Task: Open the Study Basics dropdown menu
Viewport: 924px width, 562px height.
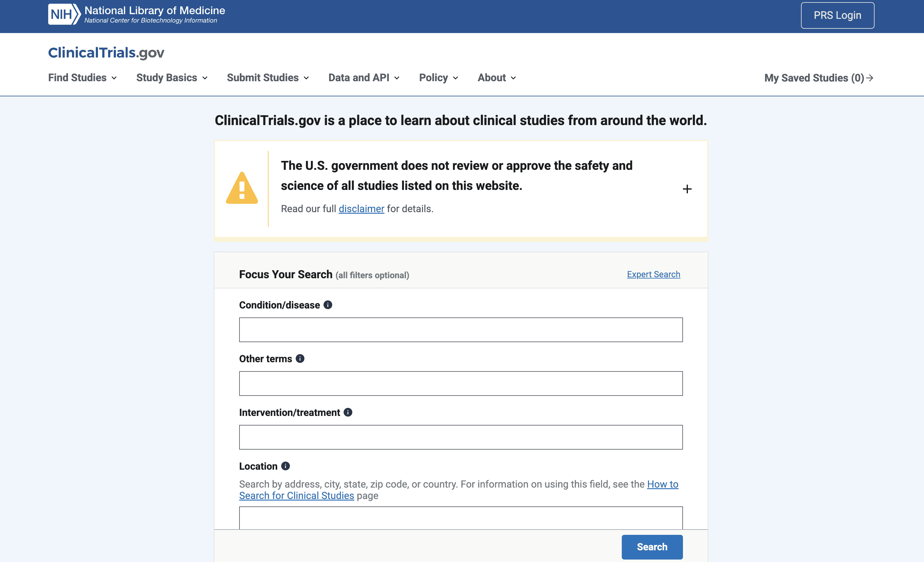Action: [x=172, y=78]
